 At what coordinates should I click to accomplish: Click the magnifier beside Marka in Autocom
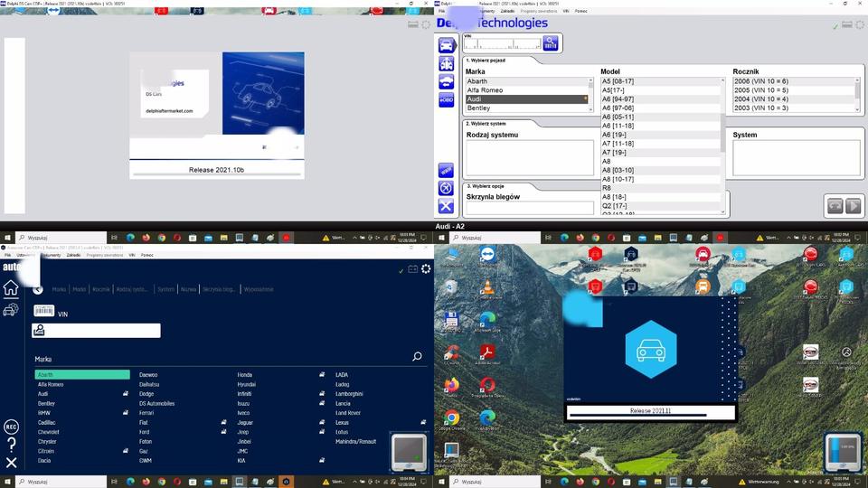(418, 357)
